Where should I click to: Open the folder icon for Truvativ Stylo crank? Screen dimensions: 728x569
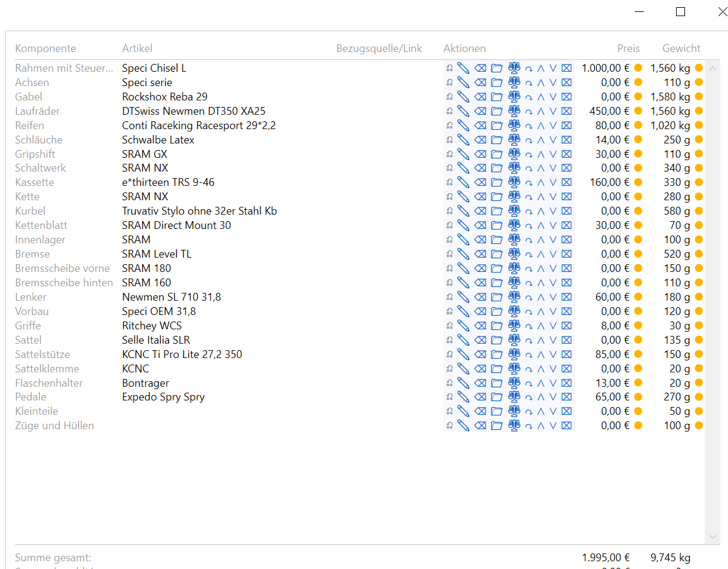[497, 211]
